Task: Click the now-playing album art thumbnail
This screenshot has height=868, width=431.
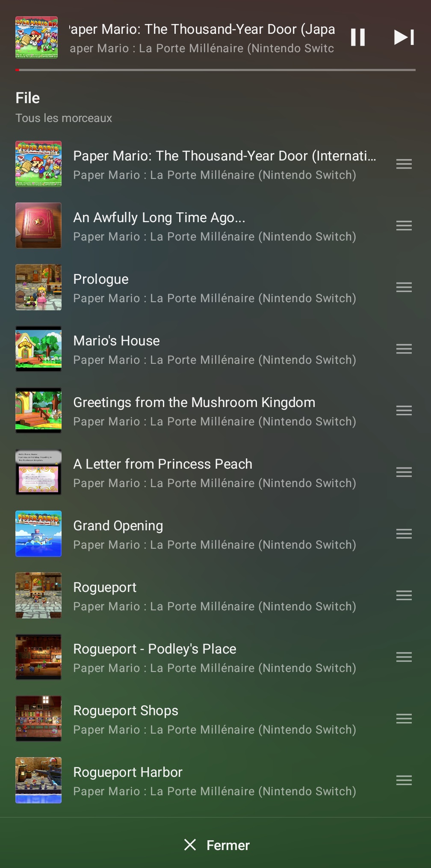Action: 37,38
